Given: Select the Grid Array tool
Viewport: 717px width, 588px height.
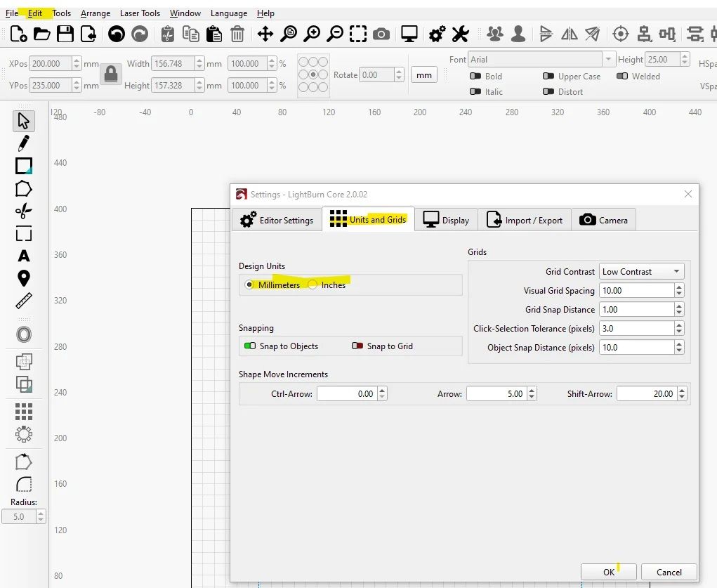Looking at the screenshot, I should pyautogui.click(x=24, y=412).
